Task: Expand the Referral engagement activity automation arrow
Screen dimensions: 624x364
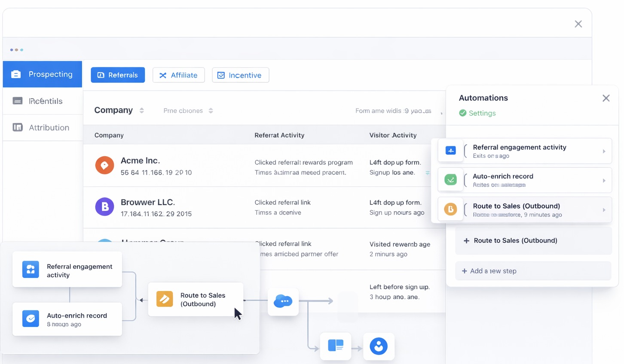Action: pos(604,152)
